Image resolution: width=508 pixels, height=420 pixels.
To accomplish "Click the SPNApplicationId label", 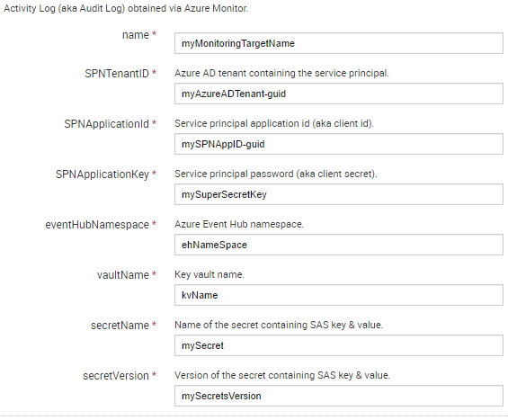I will 106,124.
